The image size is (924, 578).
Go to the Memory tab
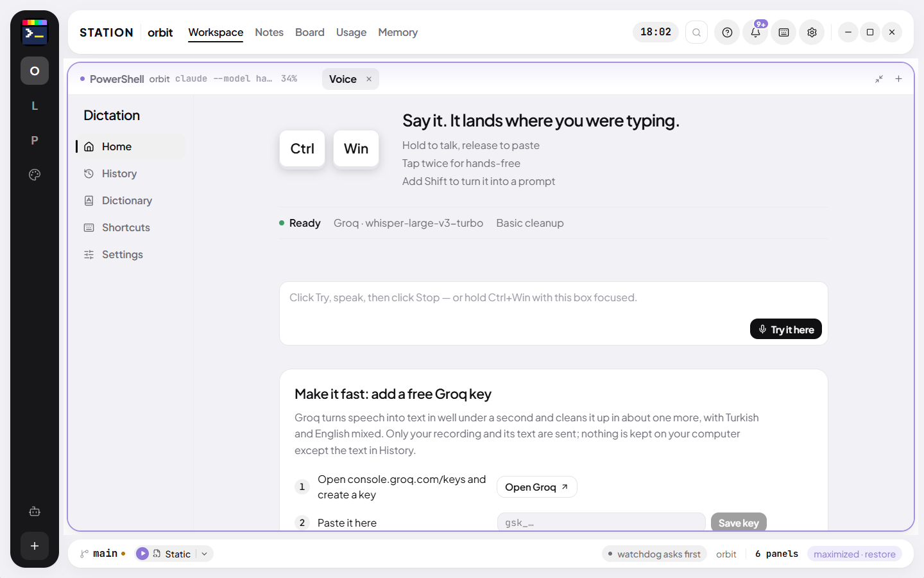pyautogui.click(x=398, y=32)
